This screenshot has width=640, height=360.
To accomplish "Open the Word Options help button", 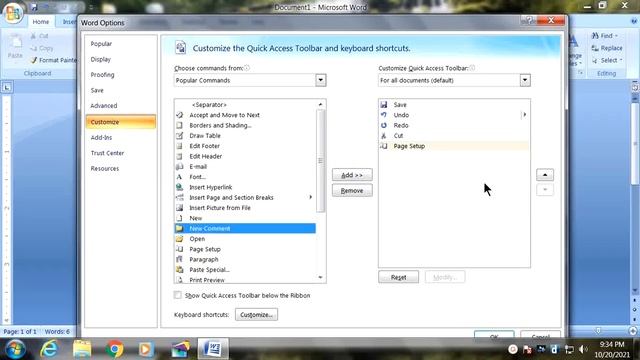I will 528,20.
